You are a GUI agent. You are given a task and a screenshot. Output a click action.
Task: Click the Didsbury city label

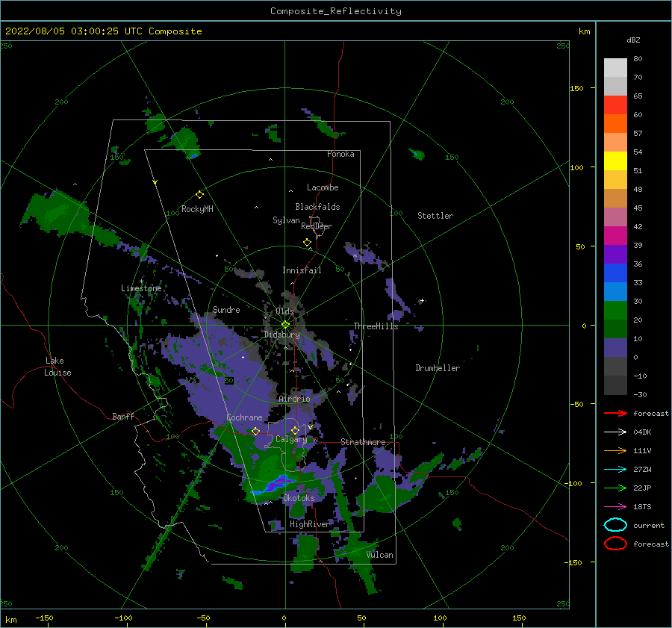pos(282,335)
